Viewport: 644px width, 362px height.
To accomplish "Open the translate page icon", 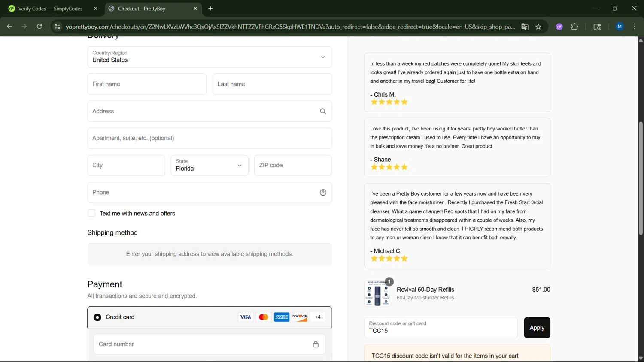I will tap(525, 27).
